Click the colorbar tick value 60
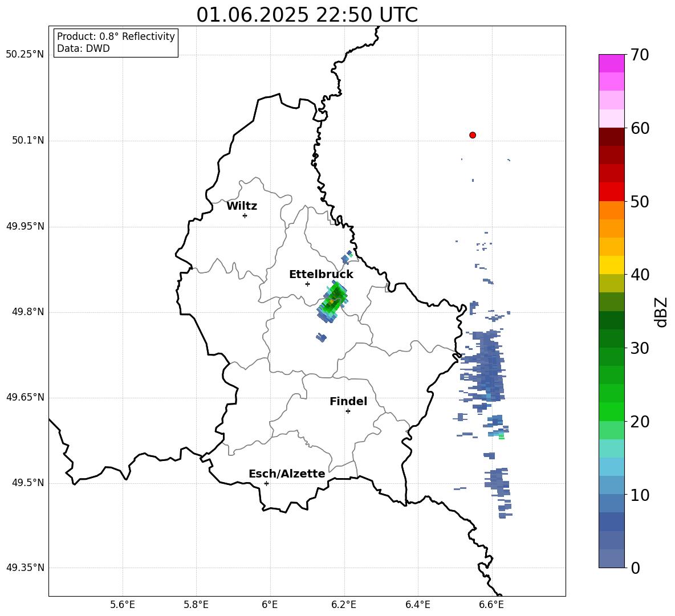The height and width of the screenshot is (616, 675). 640,128
